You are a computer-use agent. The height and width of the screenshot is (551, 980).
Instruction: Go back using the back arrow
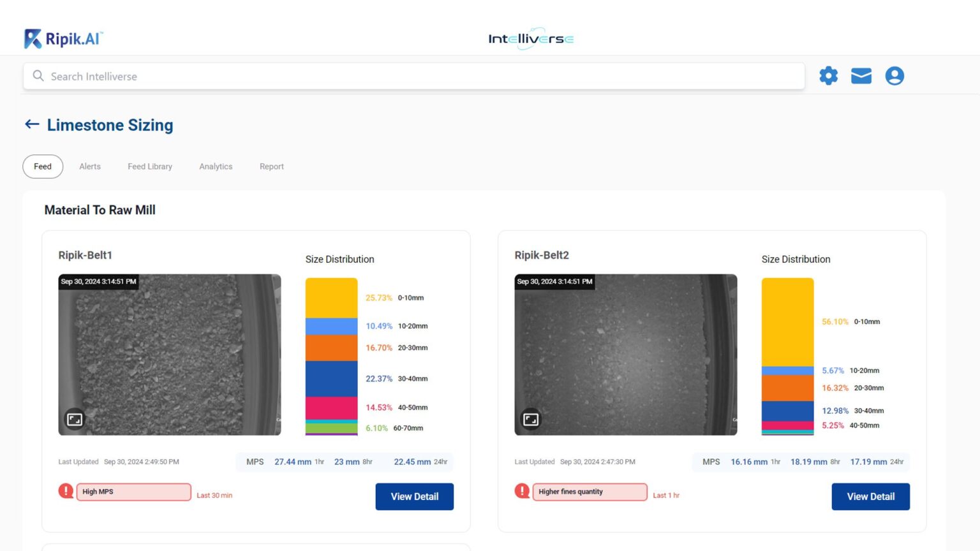point(31,124)
